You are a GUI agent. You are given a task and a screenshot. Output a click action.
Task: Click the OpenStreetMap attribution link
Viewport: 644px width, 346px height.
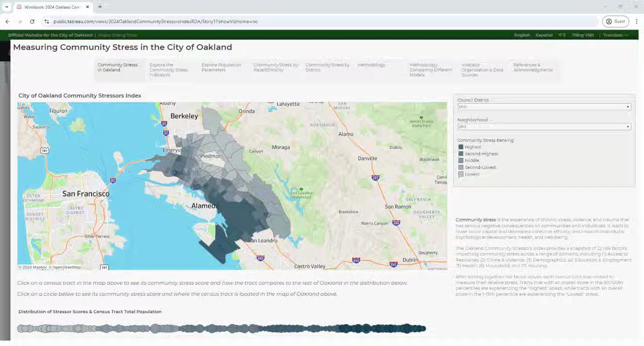click(x=65, y=268)
